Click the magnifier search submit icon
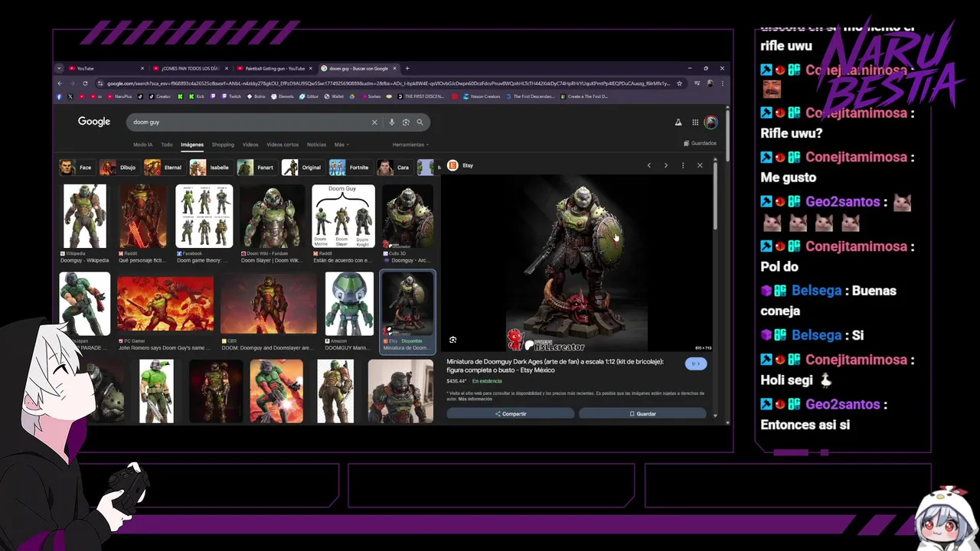 coord(420,122)
